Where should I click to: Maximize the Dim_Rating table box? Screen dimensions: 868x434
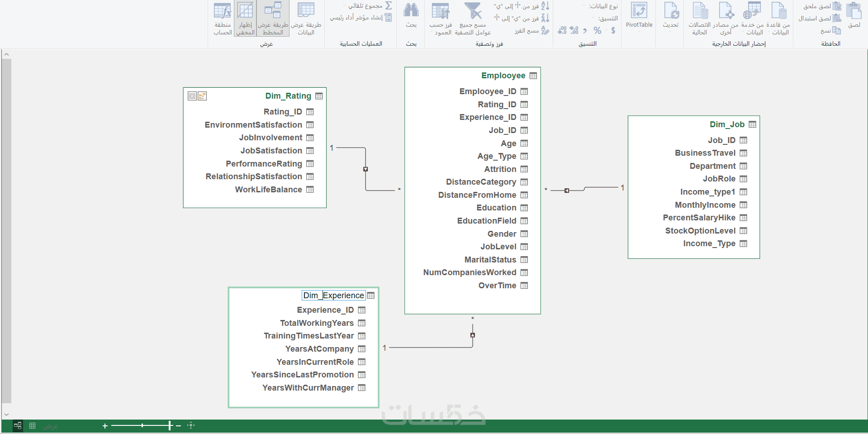pyautogui.click(x=192, y=96)
